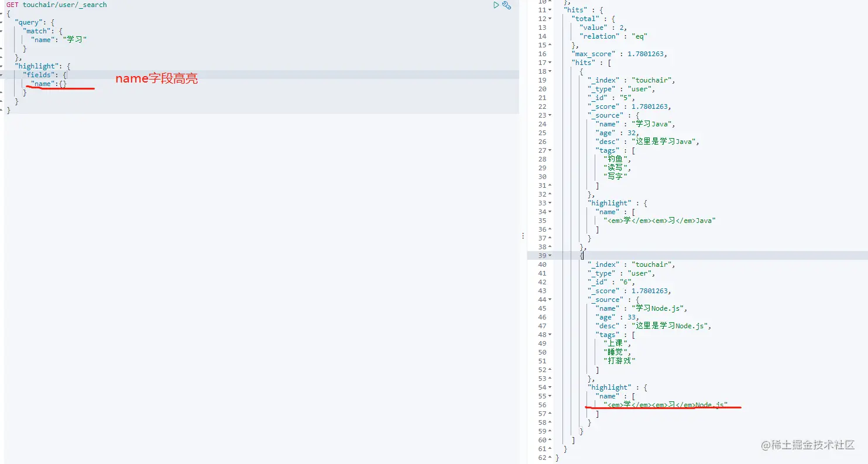868x464 pixels.
Task: Click the highlighted Java result on line 35
Action: click(x=660, y=221)
